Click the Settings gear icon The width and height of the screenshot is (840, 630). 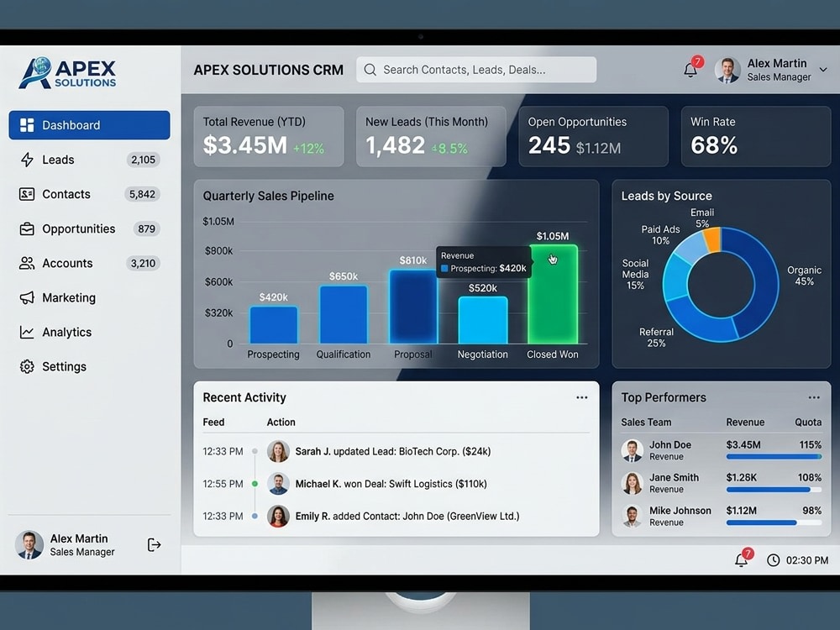click(27, 366)
